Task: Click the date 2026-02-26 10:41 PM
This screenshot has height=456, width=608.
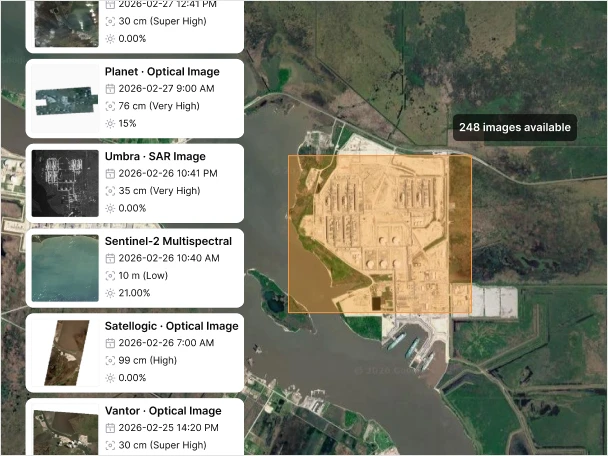Action: [x=168, y=173]
